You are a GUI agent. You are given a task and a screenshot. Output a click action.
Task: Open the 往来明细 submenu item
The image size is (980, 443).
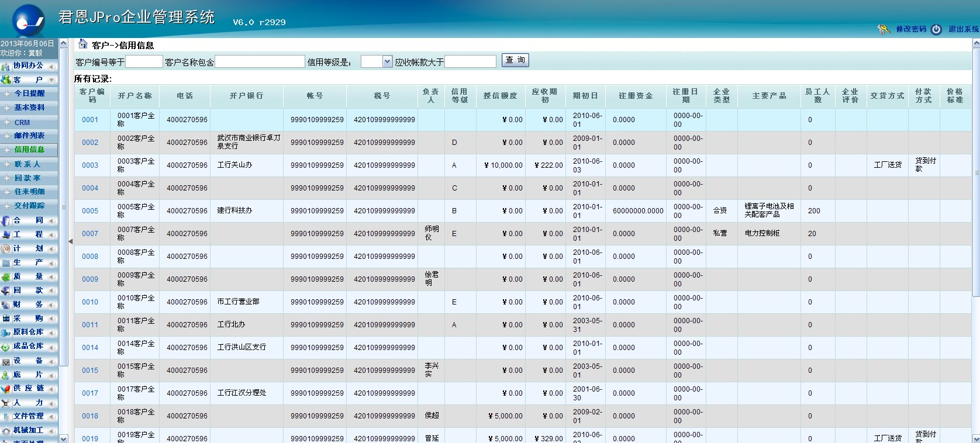(29, 192)
